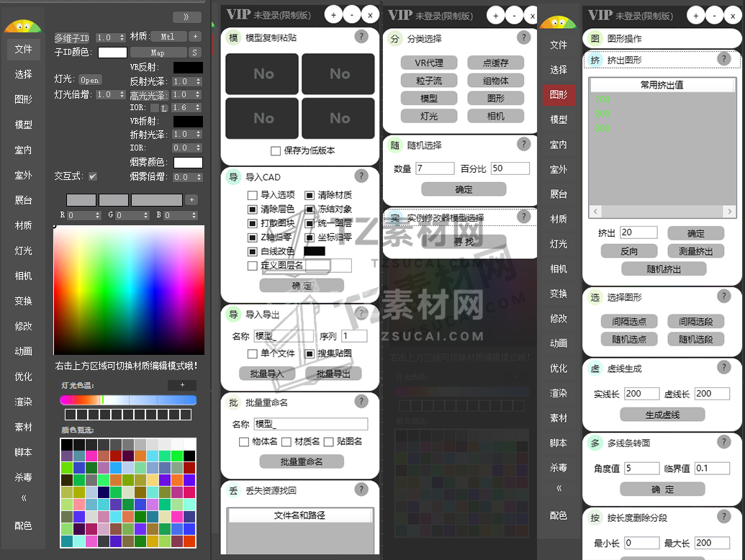This screenshot has height=560, width=745.
Task: Click help icon of 按长度删除分段 panel
Action: (723, 517)
